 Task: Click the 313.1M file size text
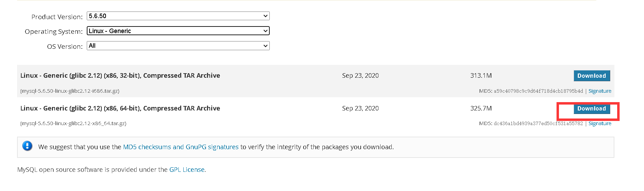(481, 76)
